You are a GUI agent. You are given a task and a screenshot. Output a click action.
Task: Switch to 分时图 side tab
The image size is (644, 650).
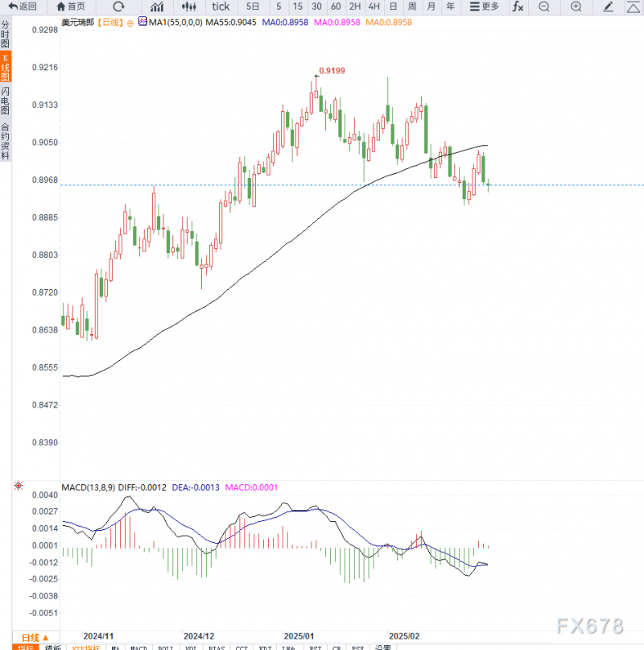click(5, 35)
